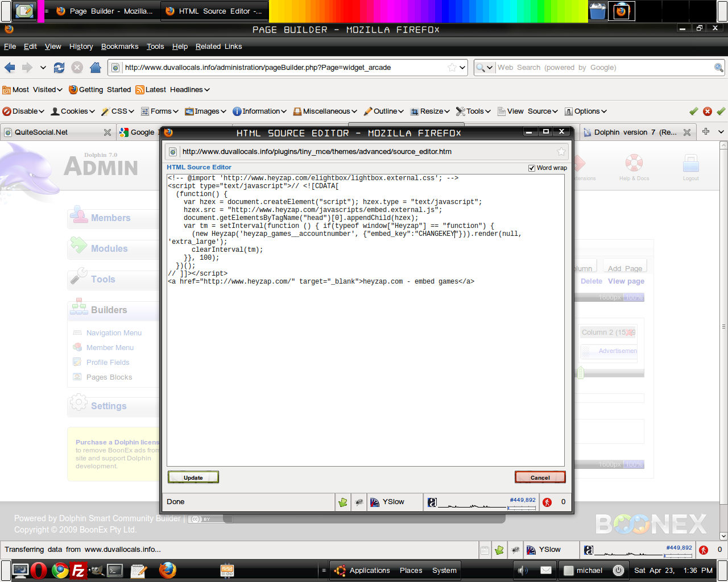
Task: Expand the Outline dropdown menu
Action: (384, 111)
